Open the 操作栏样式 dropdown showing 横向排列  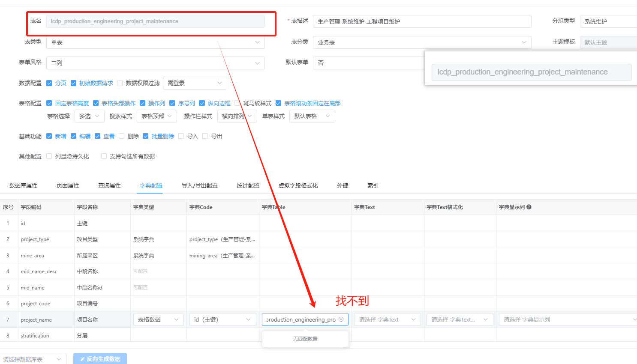click(237, 116)
